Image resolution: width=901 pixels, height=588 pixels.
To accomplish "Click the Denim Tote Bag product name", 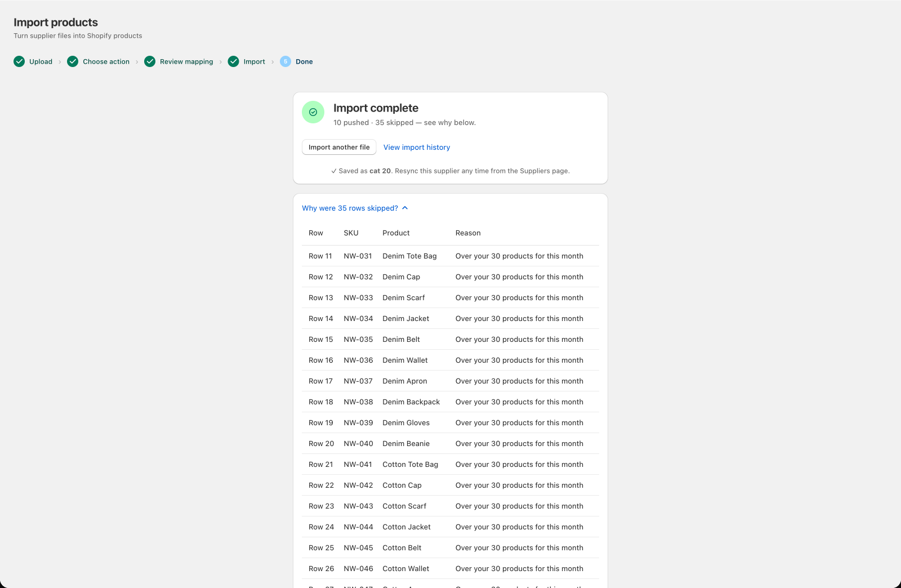I will (409, 256).
